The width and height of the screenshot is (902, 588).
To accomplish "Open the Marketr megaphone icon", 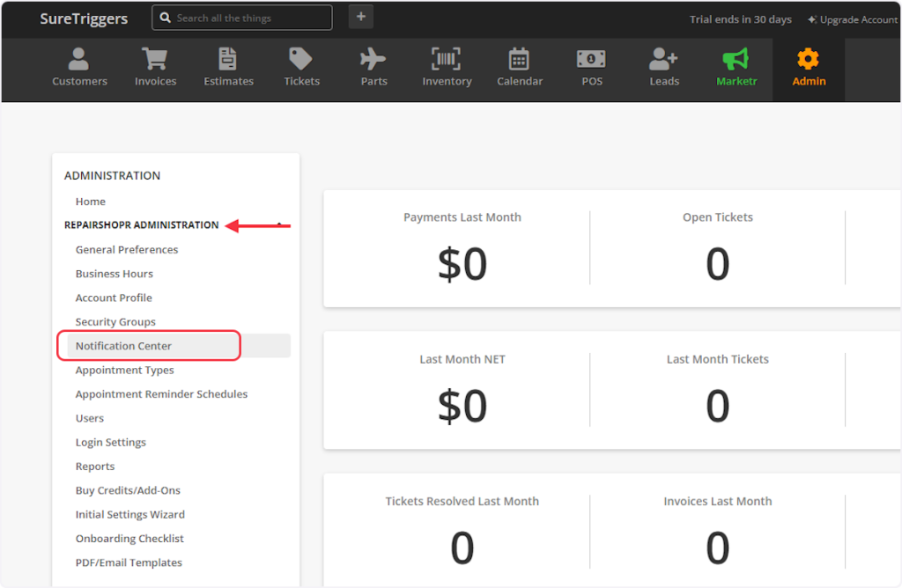I will (736, 59).
